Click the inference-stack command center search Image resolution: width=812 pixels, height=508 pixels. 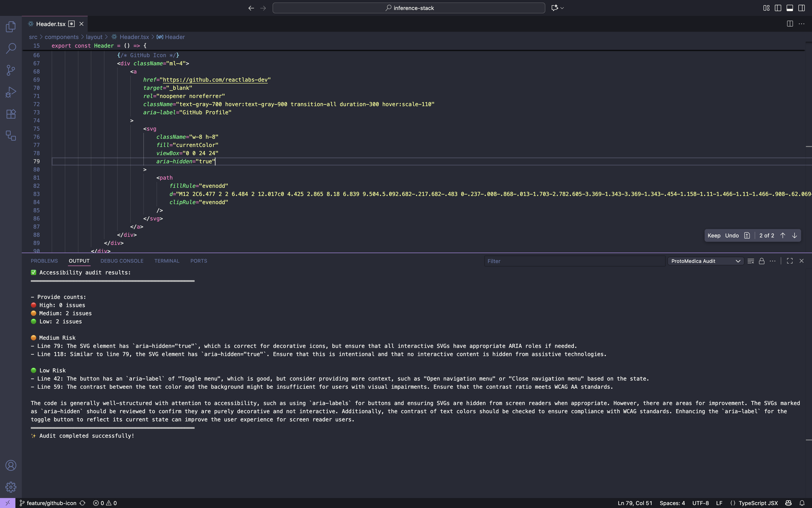[409, 8]
